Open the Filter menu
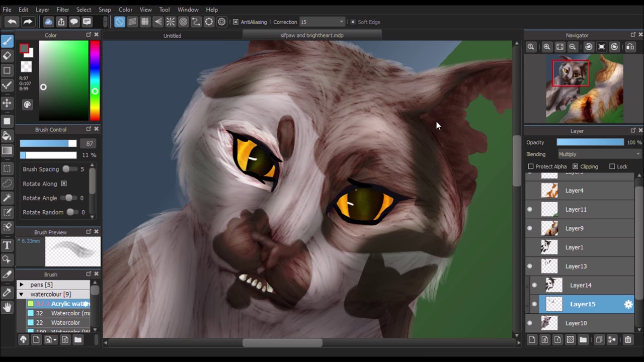Screen dimensions: 644x362 click(x=63, y=10)
